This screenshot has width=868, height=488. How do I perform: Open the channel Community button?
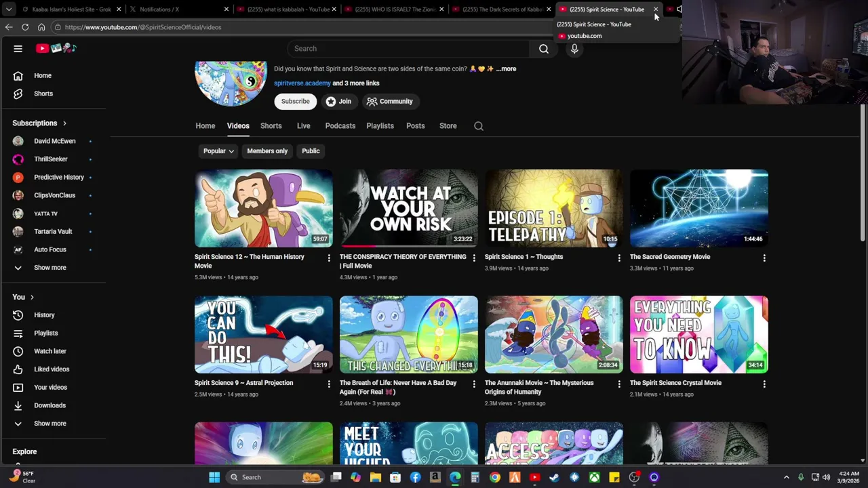pos(390,102)
